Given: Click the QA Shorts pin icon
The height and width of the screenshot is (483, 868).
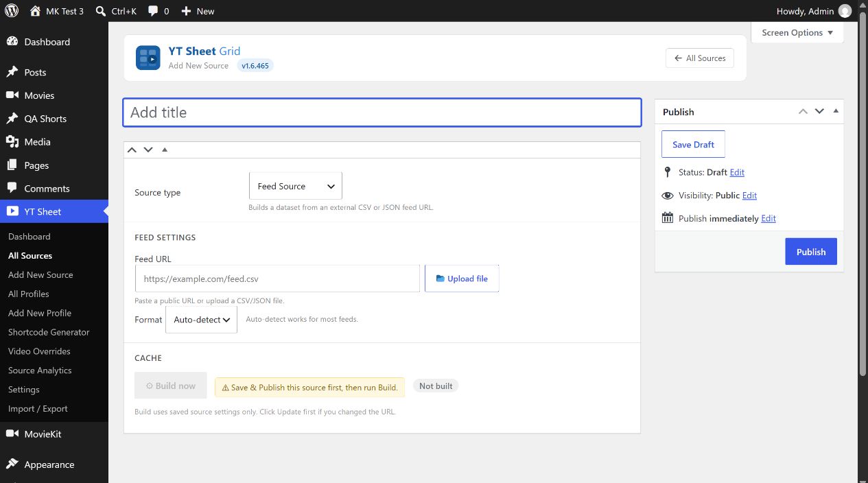Looking at the screenshot, I should pyautogui.click(x=12, y=119).
